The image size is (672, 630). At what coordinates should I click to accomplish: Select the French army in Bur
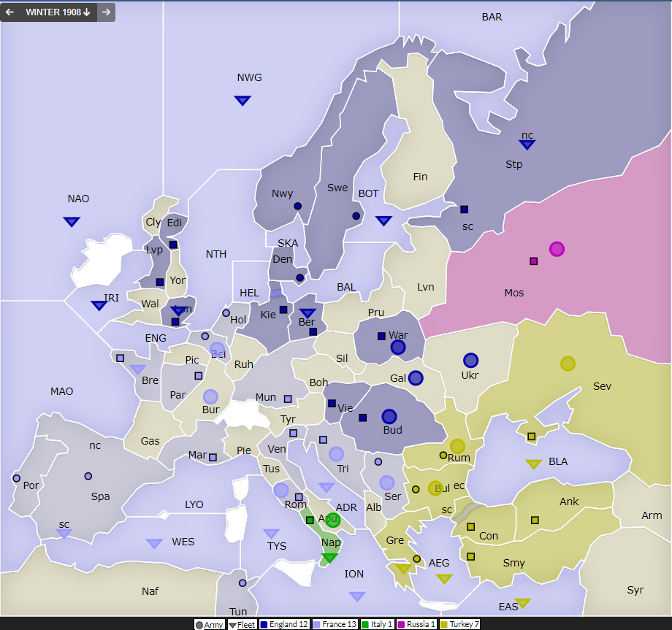(x=210, y=397)
